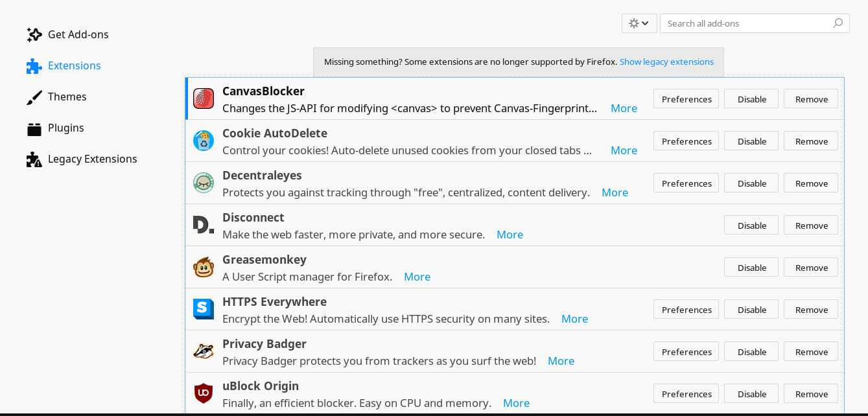Expand CanvasBlocker description with More
This screenshot has width=868, height=416.
[x=624, y=108]
